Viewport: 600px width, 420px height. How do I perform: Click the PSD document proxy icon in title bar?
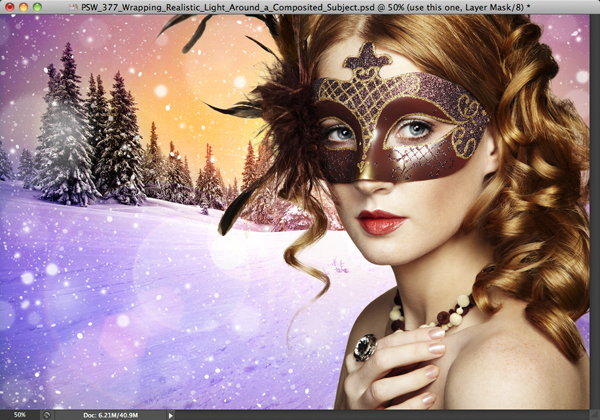(74, 7)
